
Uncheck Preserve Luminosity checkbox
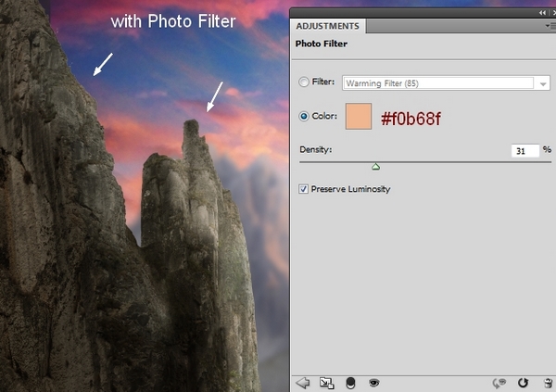coord(304,189)
